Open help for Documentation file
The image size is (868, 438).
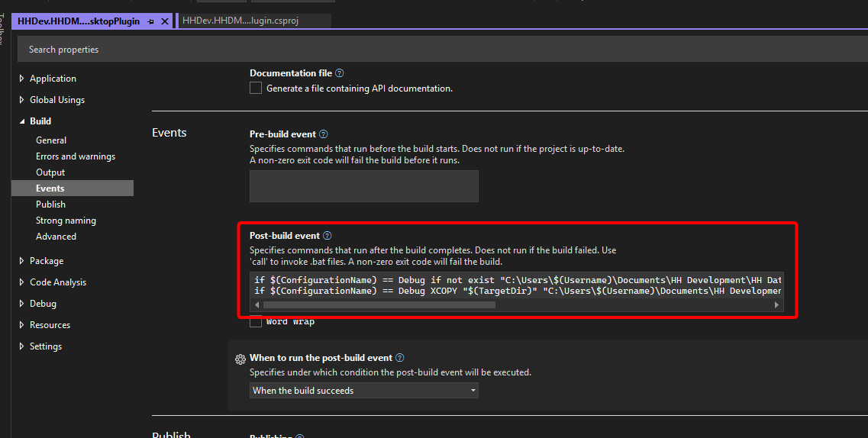tap(340, 73)
